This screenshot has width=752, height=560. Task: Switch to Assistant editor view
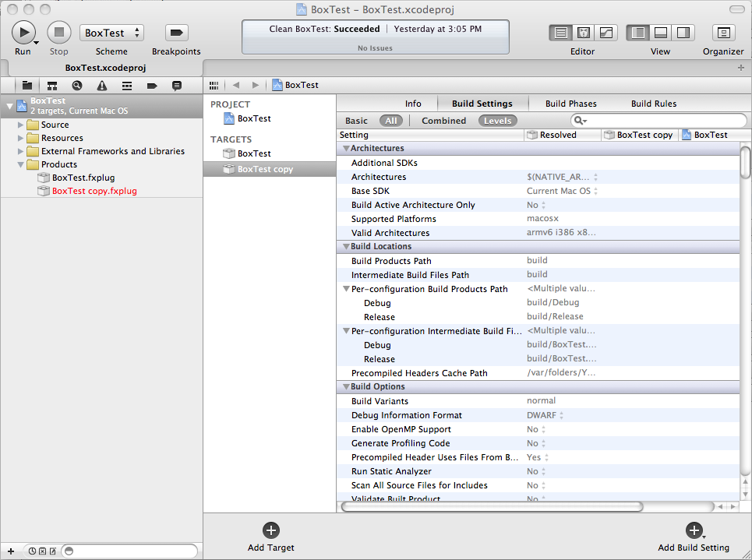coord(583,33)
